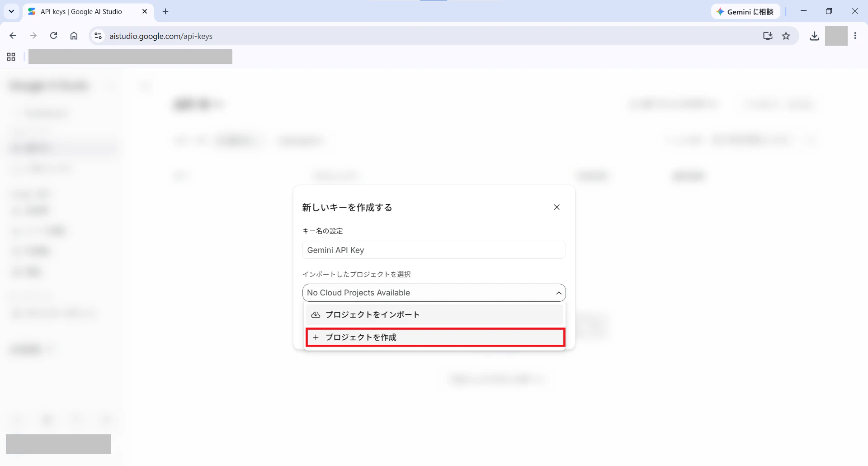
Task: Close the API keys tab
Action: click(145, 11)
